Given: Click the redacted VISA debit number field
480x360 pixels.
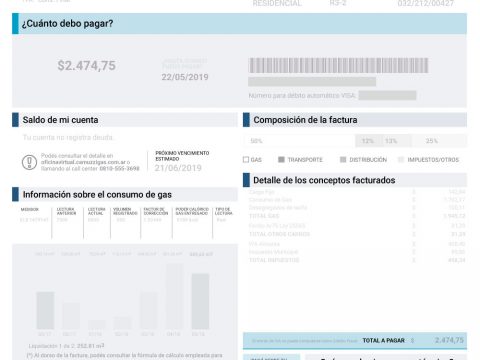Looking at the screenshot, I should pos(387,95).
